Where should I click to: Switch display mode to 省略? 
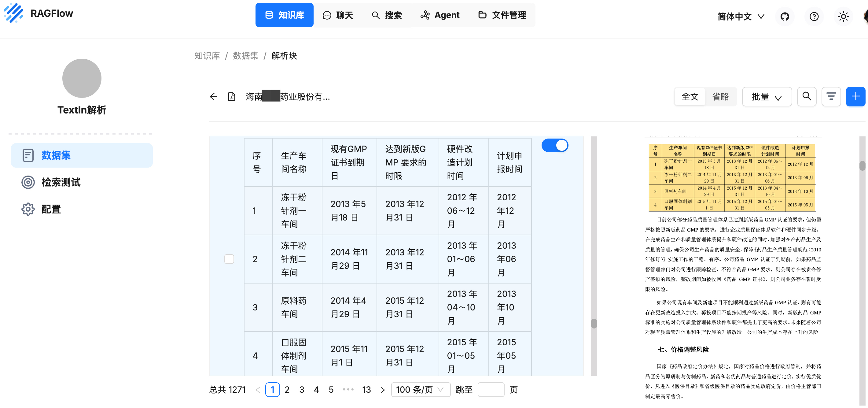(x=721, y=96)
